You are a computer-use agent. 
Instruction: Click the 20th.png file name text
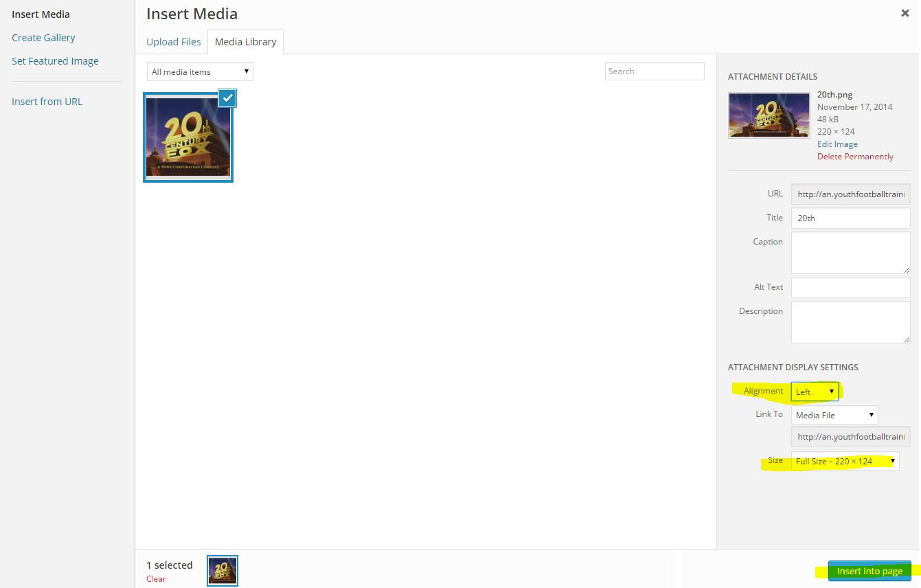point(834,95)
